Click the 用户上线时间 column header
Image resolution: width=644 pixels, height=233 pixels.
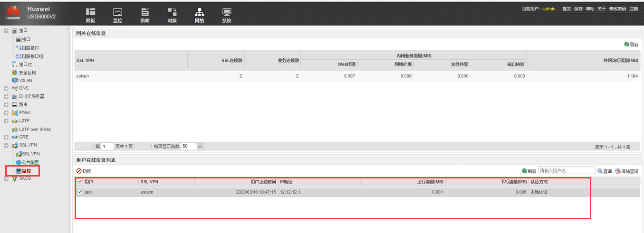[263, 182]
